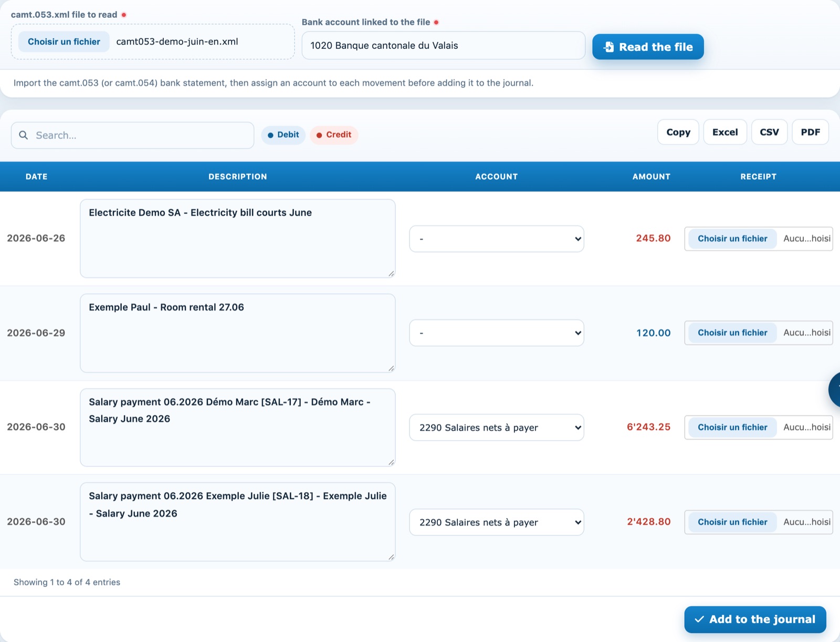
Task: Click the file import icon on Read the file
Action: pyautogui.click(x=608, y=47)
